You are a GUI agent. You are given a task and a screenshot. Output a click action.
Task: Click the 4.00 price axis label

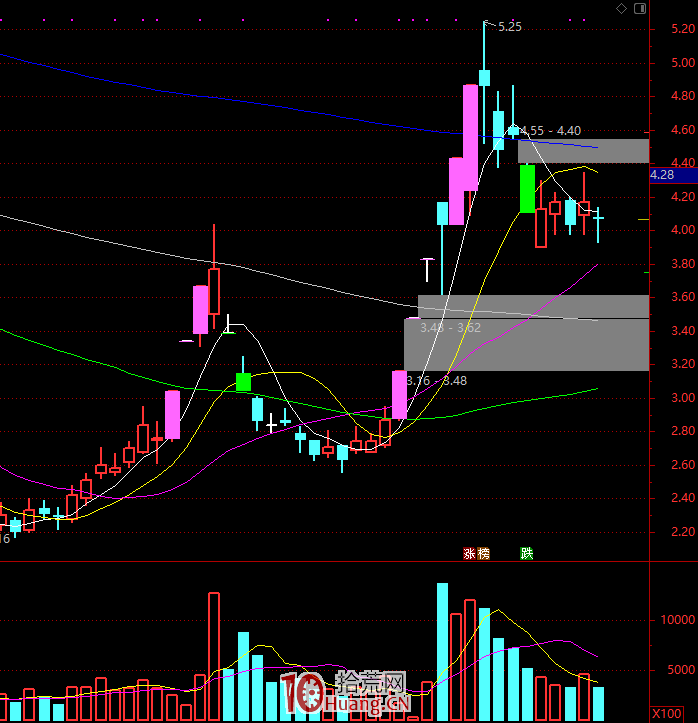coord(683,230)
